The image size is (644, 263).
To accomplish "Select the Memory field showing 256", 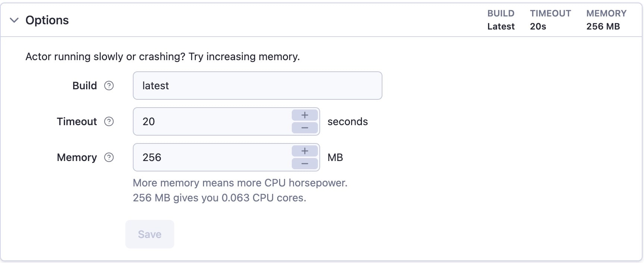I will (213, 158).
